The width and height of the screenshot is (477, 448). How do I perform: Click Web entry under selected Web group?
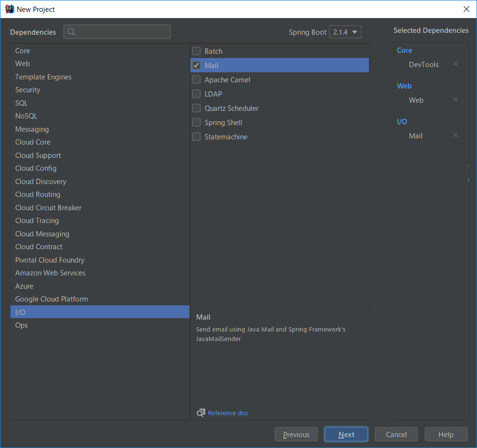(416, 100)
